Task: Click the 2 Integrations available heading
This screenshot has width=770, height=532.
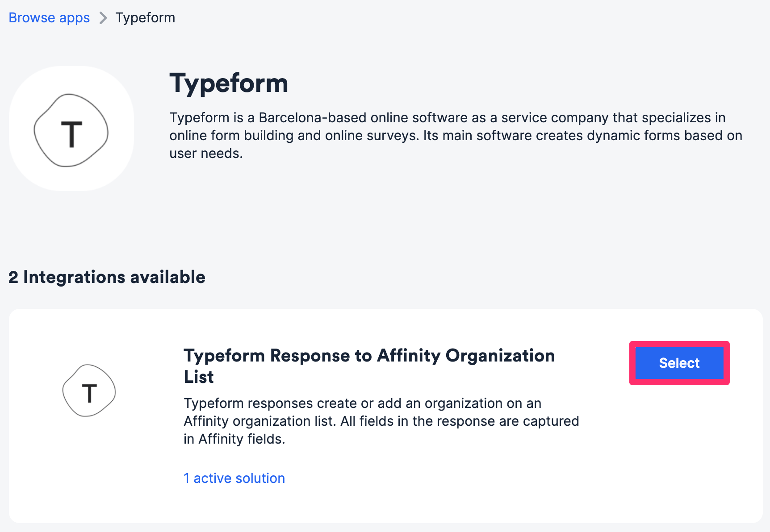Action: [107, 277]
